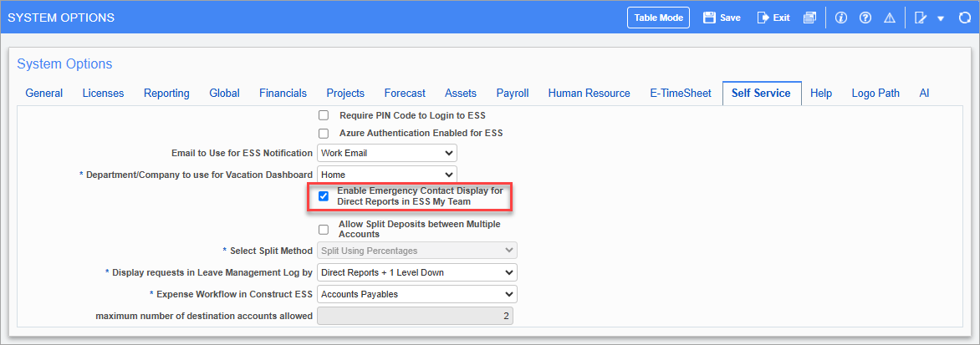Click the warning triangle icon
This screenshot has width=980, height=345.
pyautogui.click(x=890, y=18)
